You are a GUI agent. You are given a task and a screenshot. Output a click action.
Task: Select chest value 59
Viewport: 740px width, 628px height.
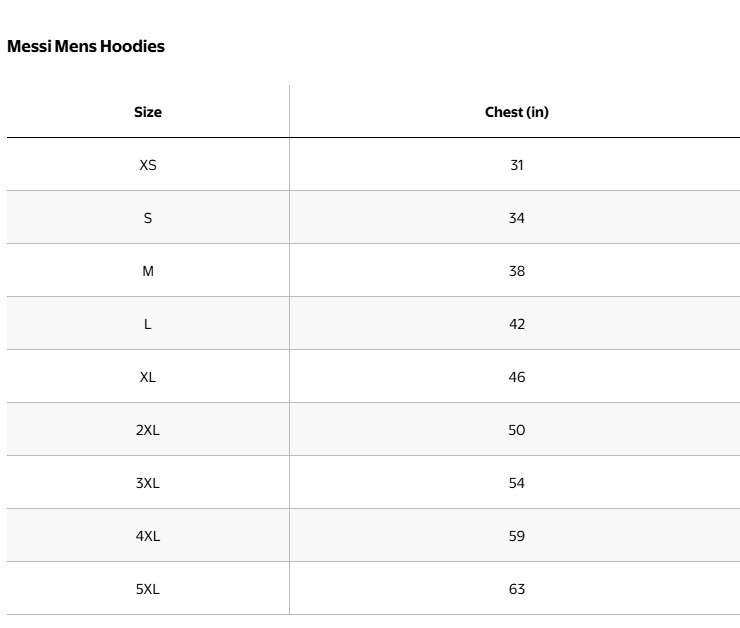[516, 536]
